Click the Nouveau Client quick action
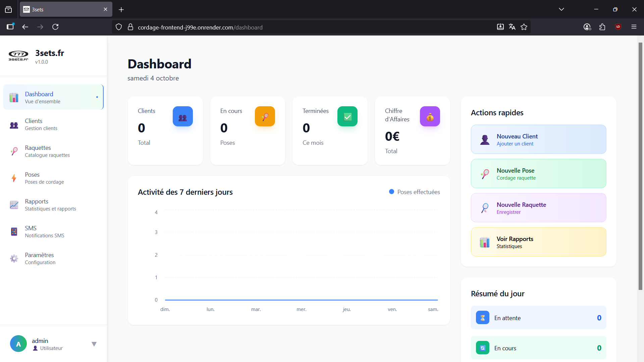The width and height of the screenshot is (644, 362). tap(538, 139)
